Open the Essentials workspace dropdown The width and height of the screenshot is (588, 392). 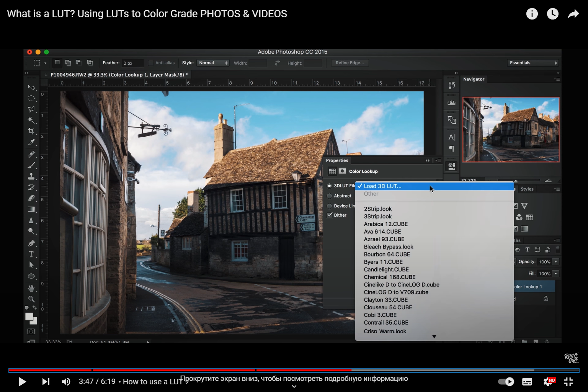[x=533, y=63]
